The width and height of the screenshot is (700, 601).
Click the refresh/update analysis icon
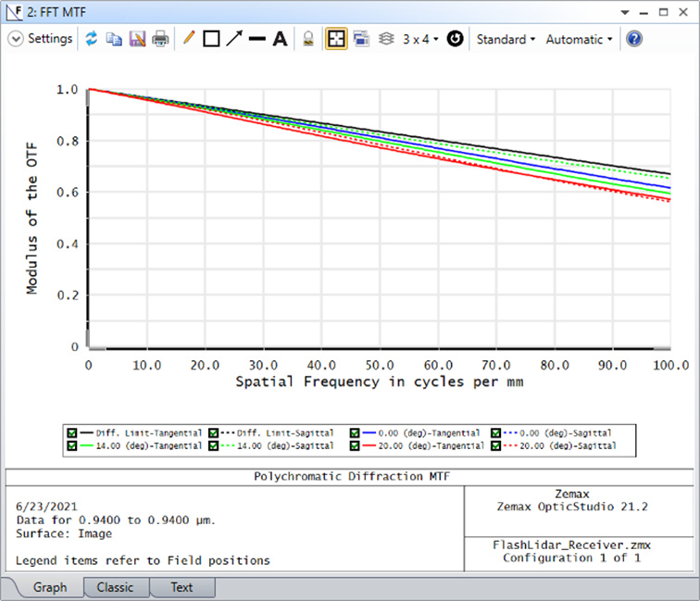pos(92,39)
